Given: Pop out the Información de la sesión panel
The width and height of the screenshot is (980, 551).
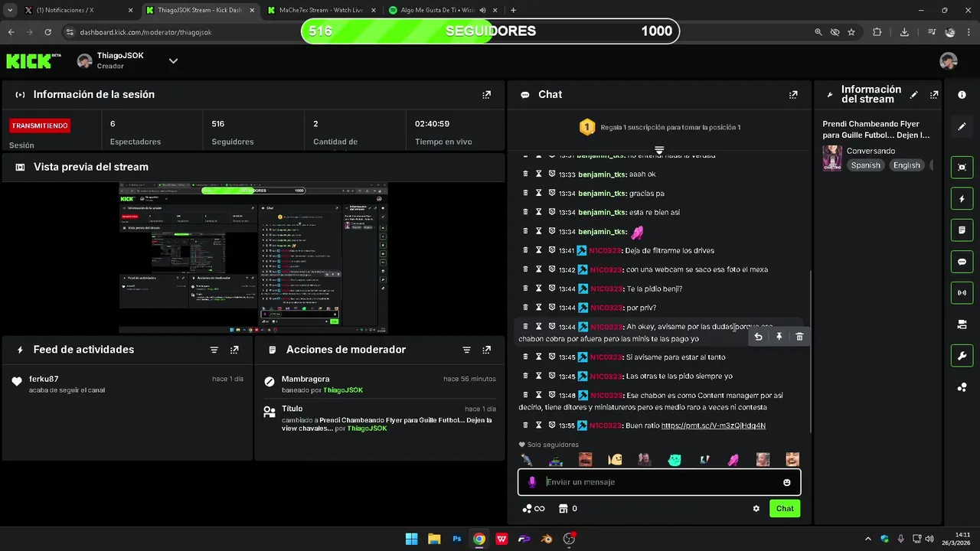Looking at the screenshot, I should 486,95.
